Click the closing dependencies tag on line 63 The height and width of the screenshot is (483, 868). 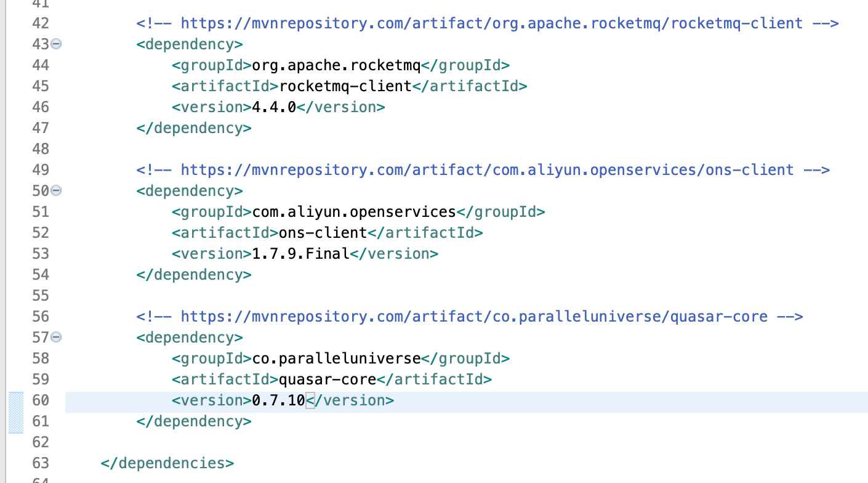tap(167, 463)
